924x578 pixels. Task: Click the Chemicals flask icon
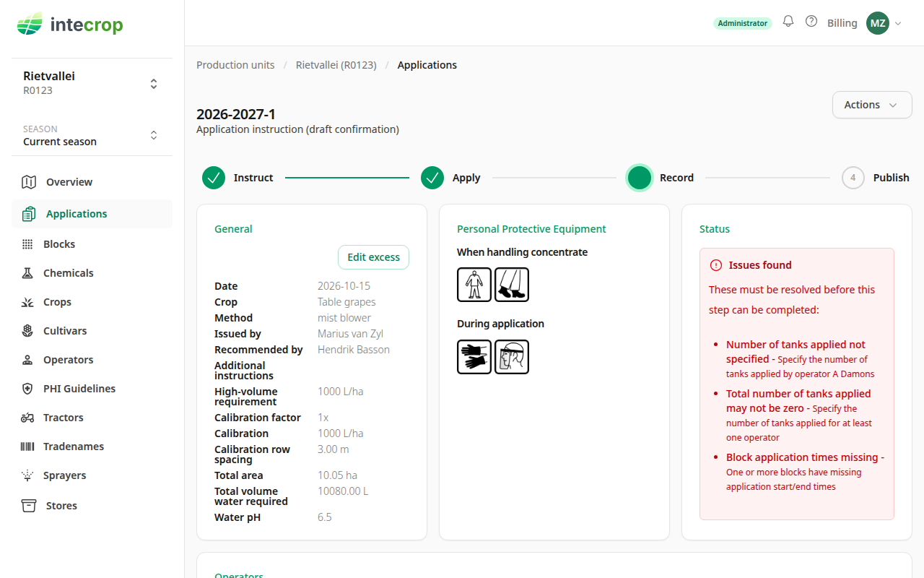pos(27,273)
